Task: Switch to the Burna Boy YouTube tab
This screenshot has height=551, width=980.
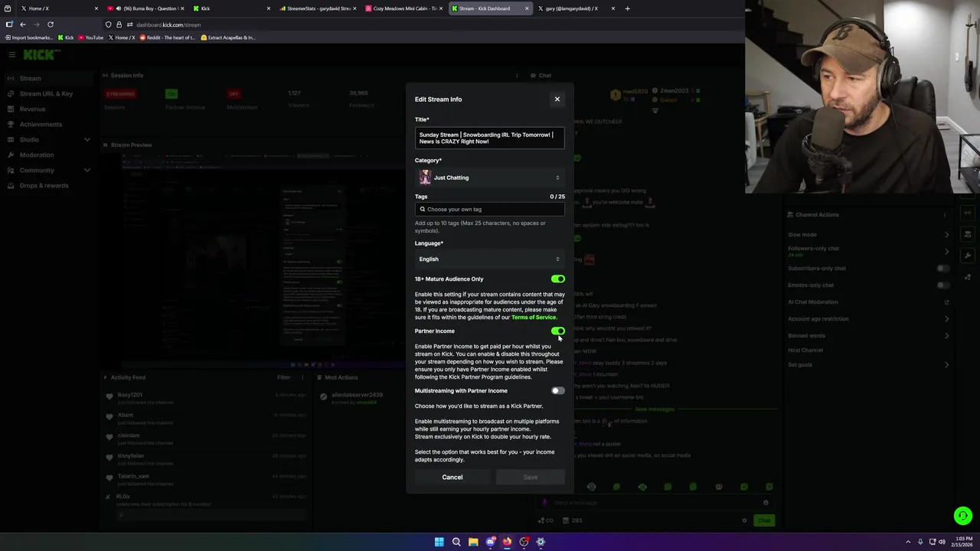Action: pos(145,8)
